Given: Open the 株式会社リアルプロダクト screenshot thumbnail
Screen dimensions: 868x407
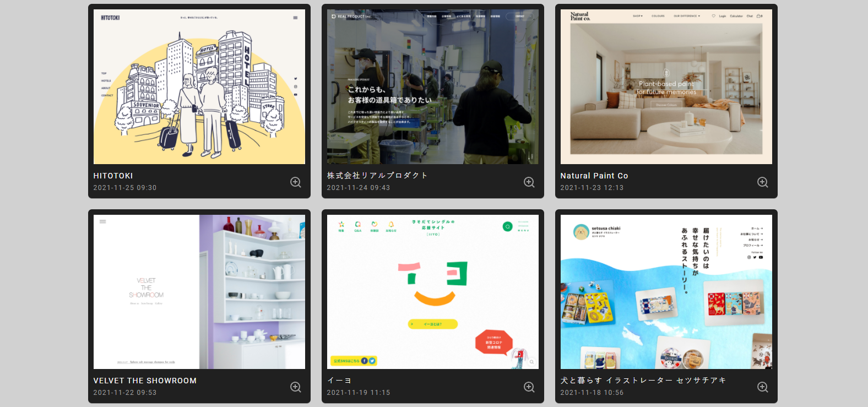Looking at the screenshot, I should (433, 86).
